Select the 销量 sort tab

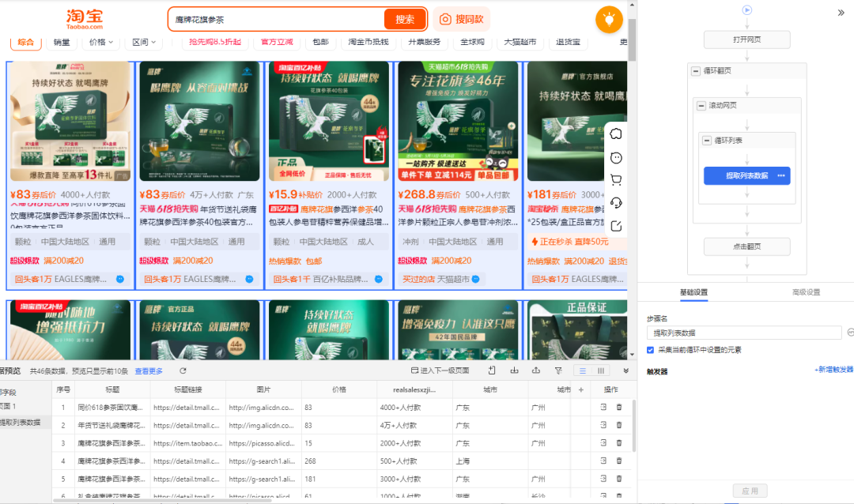point(61,42)
